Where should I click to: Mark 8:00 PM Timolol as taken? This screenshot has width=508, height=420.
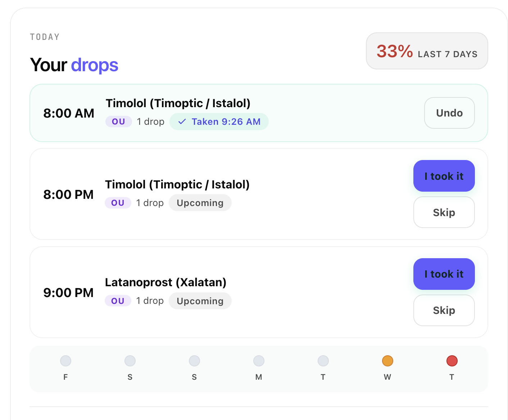click(x=444, y=176)
